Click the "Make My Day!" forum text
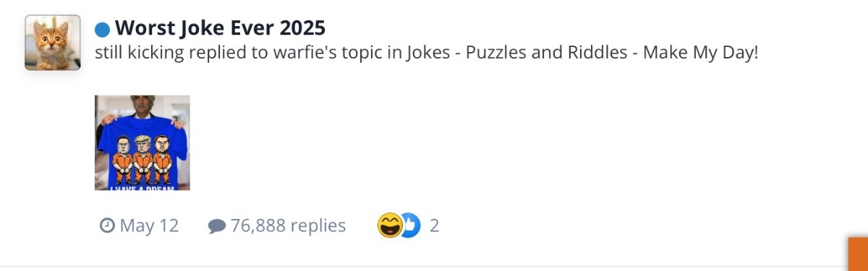The width and height of the screenshot is (868, 271). (x=700, y=53)
